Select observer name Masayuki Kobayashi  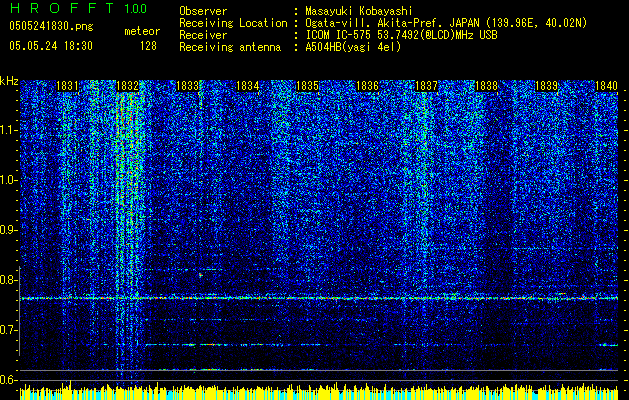[359, 11]
